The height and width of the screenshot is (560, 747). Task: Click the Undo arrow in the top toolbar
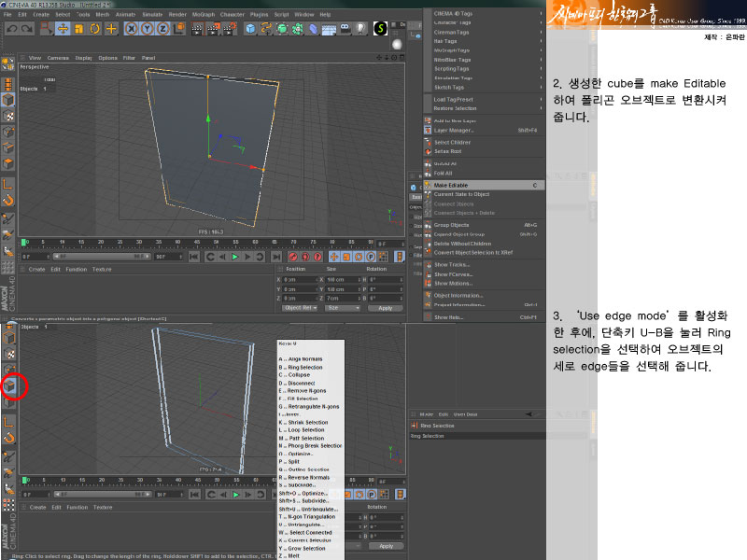coord(10,29)
